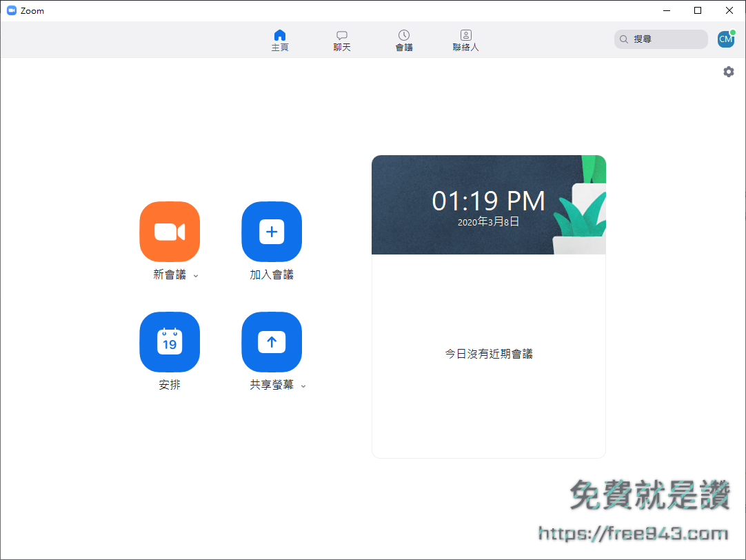This screenshot has height=560, width=746.
Task: Switch to the 主頁 tab
Action: 280,39
